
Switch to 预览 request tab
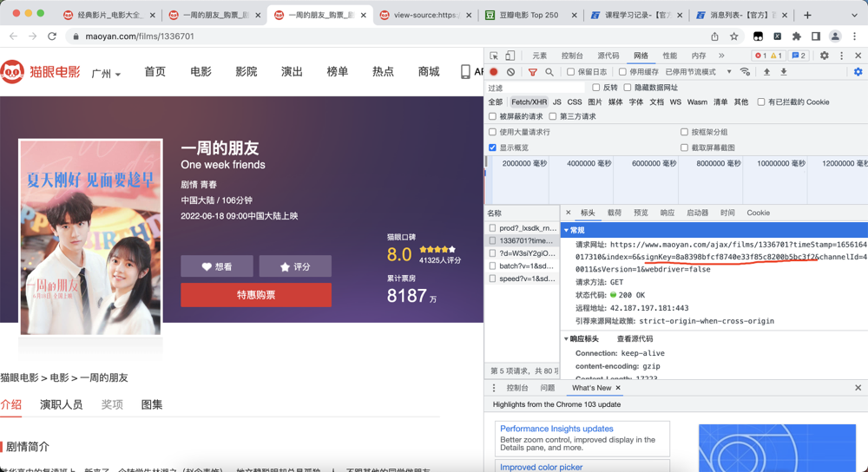tap(641, 213)
